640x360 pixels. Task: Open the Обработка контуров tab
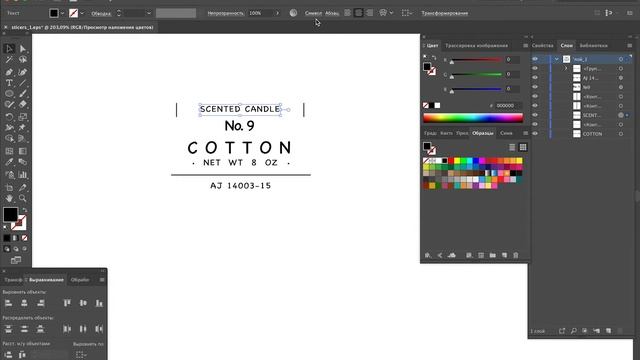[x=80, y=280]
